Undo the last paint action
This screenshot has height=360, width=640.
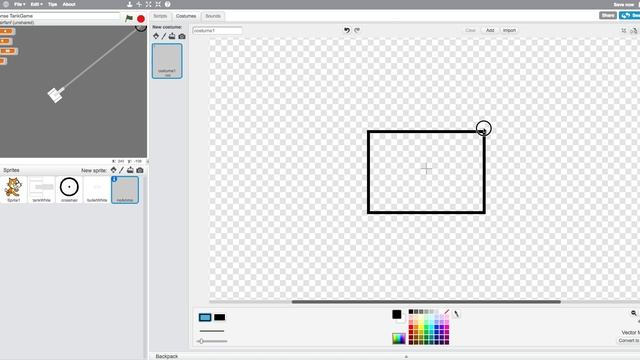coord(347,30)
